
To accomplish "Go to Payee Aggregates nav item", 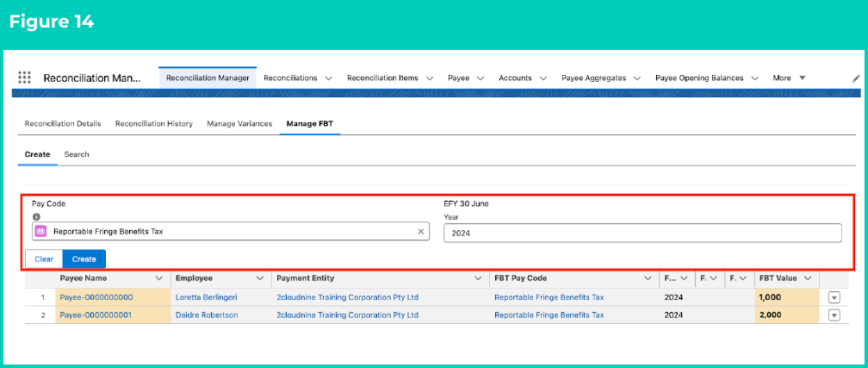I will [x=593, y=78].
